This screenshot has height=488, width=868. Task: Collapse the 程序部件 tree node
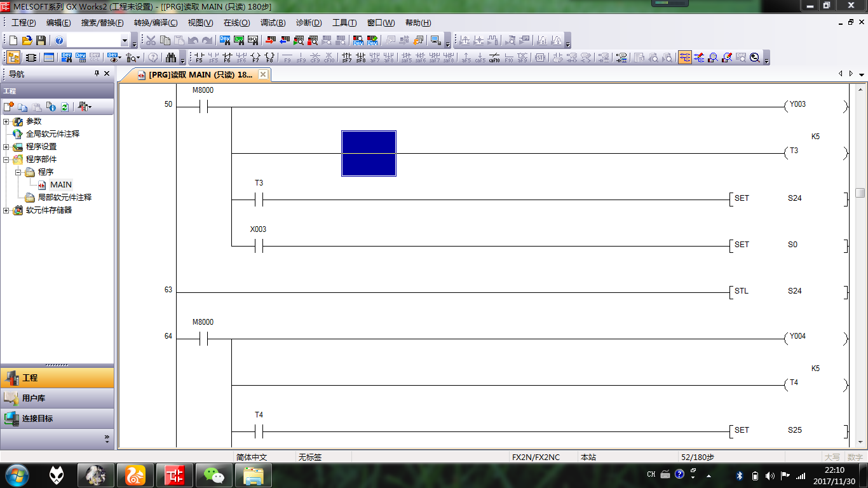pyautogui.click(x=6, y=159)
